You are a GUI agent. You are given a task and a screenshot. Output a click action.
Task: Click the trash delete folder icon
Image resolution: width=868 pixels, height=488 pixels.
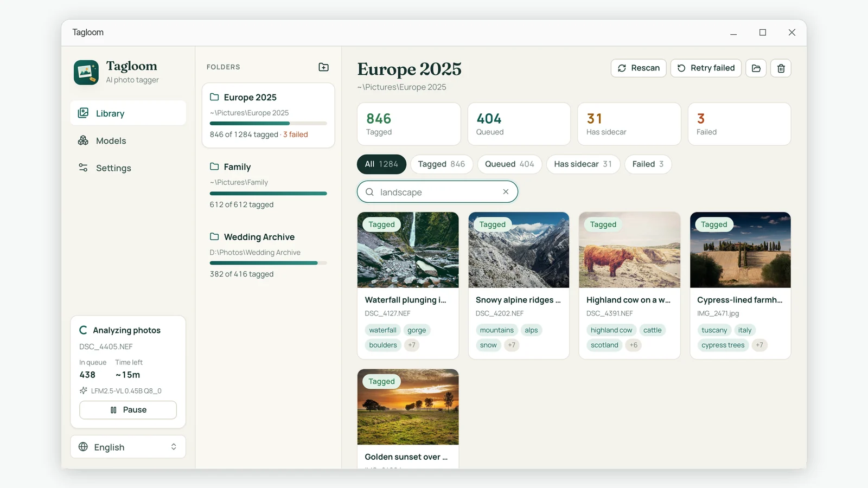click(781, 68)
